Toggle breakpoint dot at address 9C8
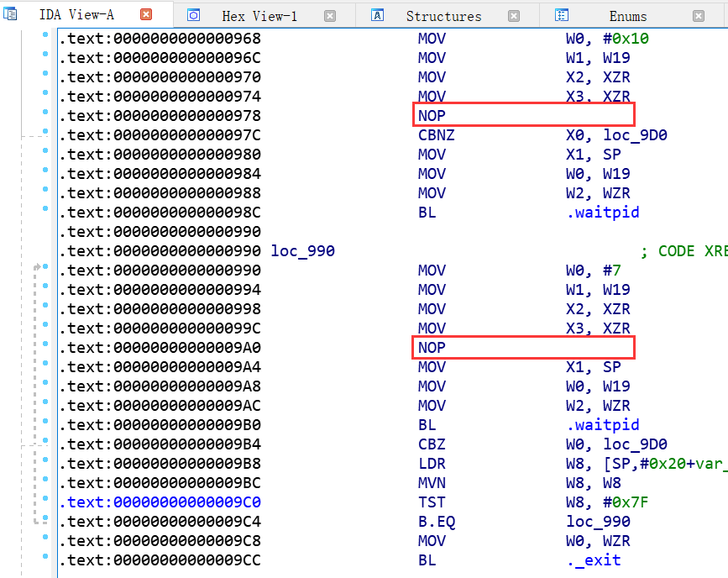Image resolution: width=728 pixels, height=578 pixels. pos(45,537)
